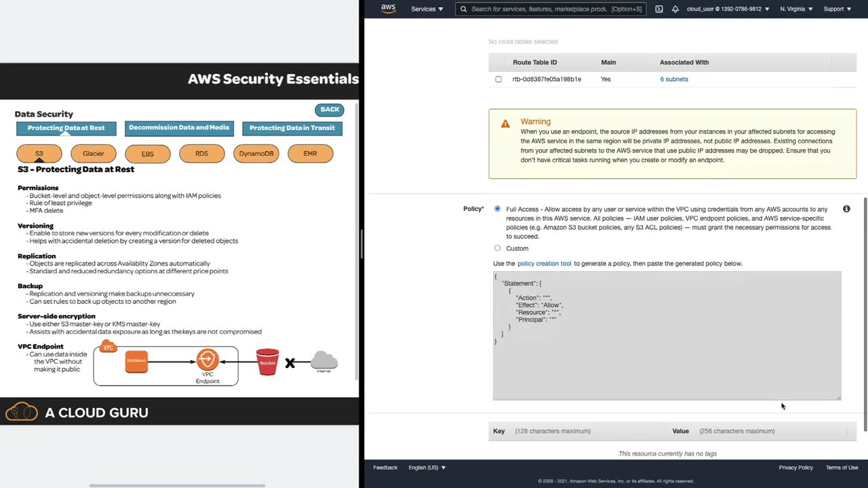Click the 'Permissions' heading on the slide
The image size is (868, 488).
(x=38, y=188)
